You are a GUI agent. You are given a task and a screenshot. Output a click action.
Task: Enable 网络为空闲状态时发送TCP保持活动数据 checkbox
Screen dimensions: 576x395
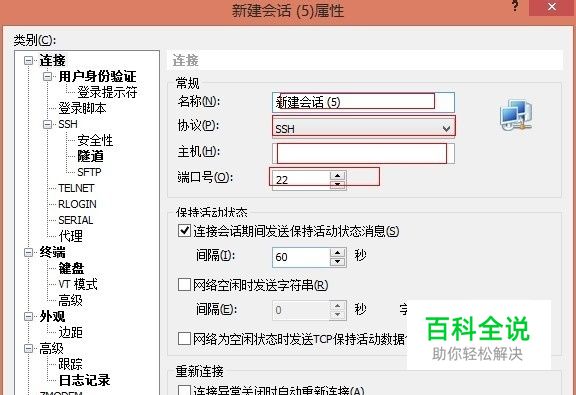(184, 339)
